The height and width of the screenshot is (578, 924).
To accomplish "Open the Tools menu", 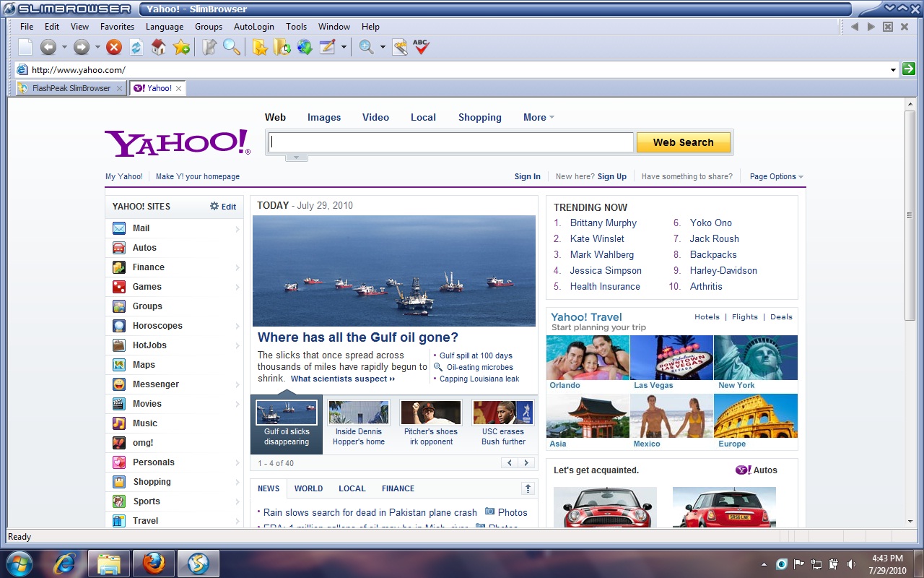I will pos(296,27).
